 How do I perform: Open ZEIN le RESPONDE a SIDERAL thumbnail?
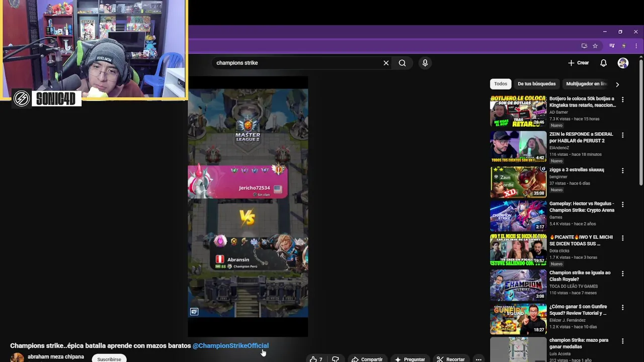click(x=518, y=147)
